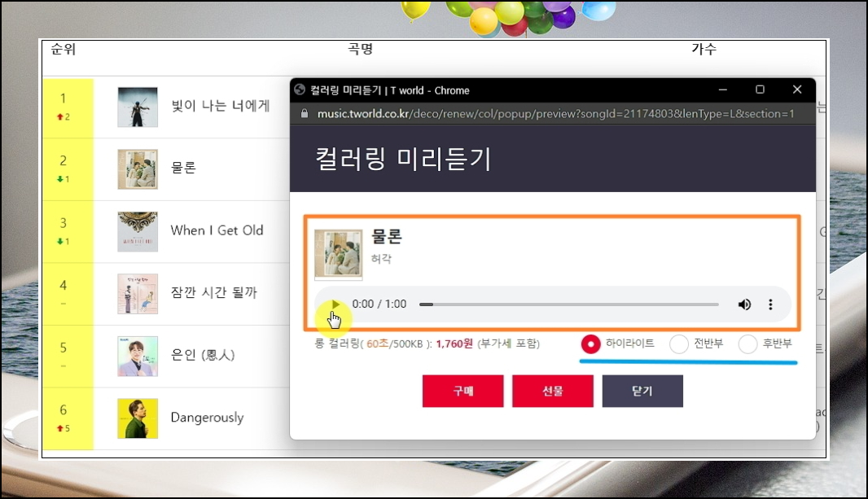Click album thumbnail for 은인
Screen dimensions: 868x499
click(138, 357)
